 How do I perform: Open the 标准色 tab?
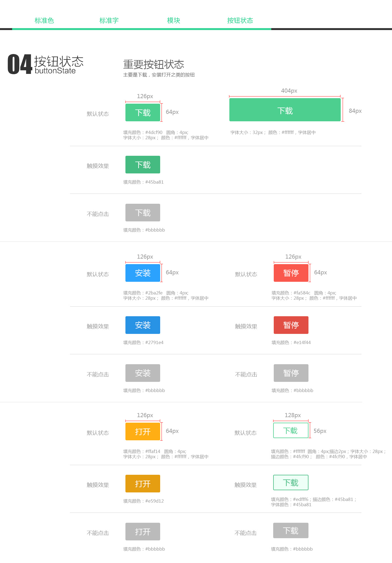point(44,21)
